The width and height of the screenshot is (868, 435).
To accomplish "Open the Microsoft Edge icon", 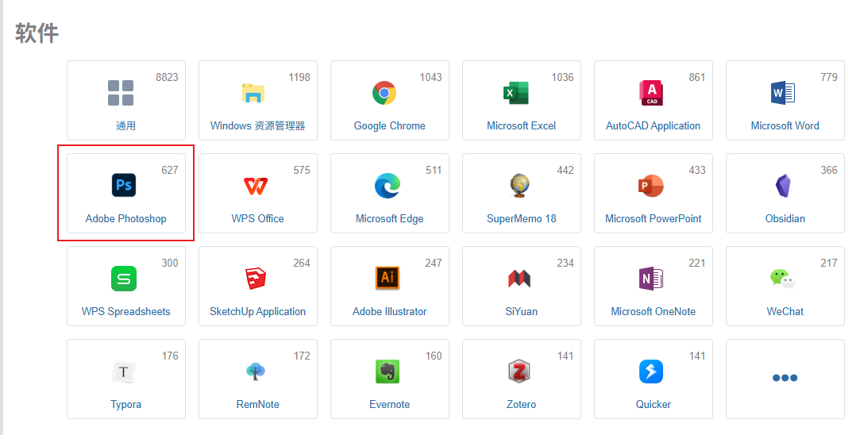I will point(388,186).
